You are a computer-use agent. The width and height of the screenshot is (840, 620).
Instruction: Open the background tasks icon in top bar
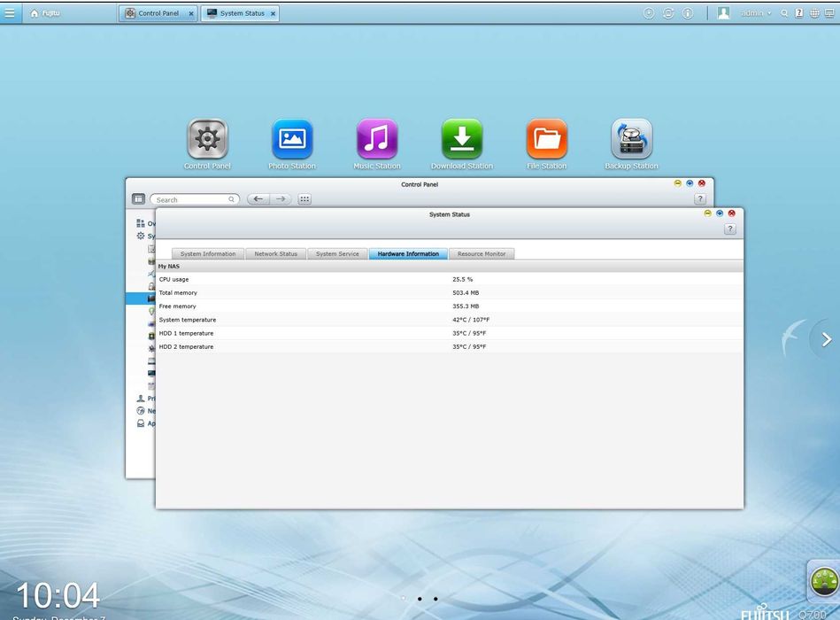click(649, 13)
